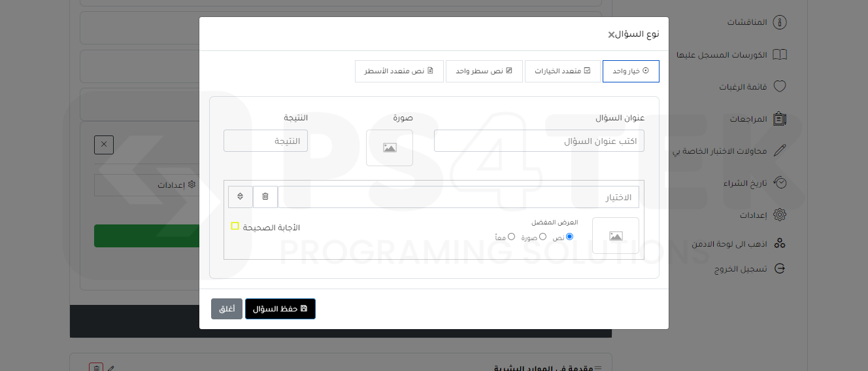Select the صورة radio button
This screenshot has width=868, height=371.
pos(542,237)
